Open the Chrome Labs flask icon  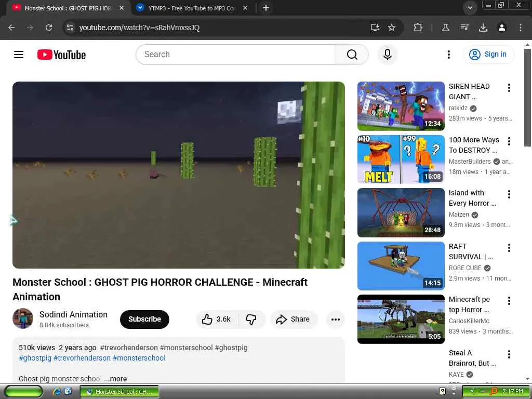click(x=445, y=28)
